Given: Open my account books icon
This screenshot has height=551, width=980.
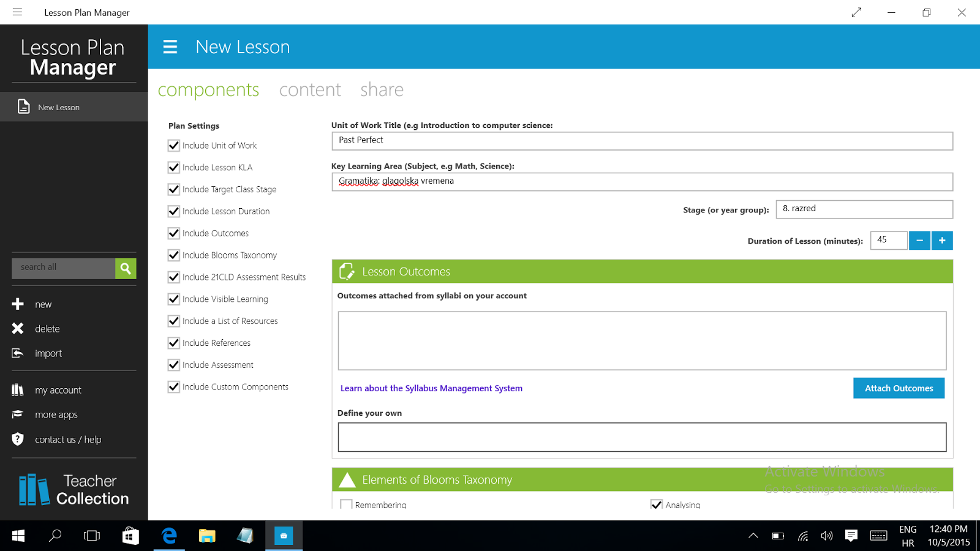Looking at the screenshot, I should [x=18, y=390].
